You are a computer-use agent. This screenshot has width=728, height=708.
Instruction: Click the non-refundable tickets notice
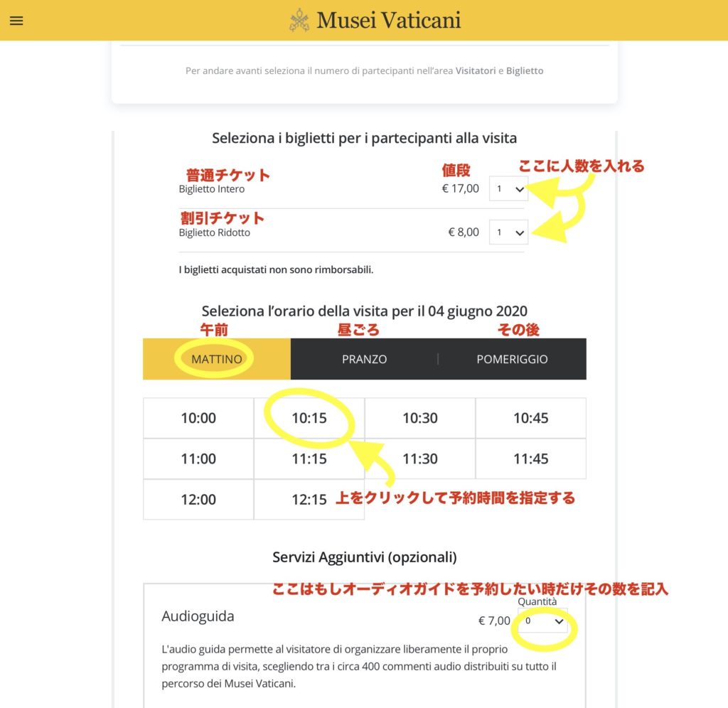click(277, 269)
